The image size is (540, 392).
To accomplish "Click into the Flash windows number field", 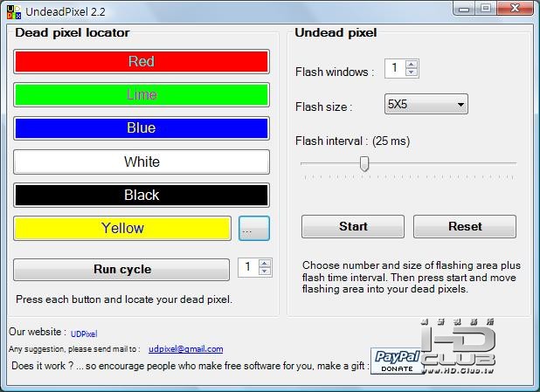I will click(395, 68).
